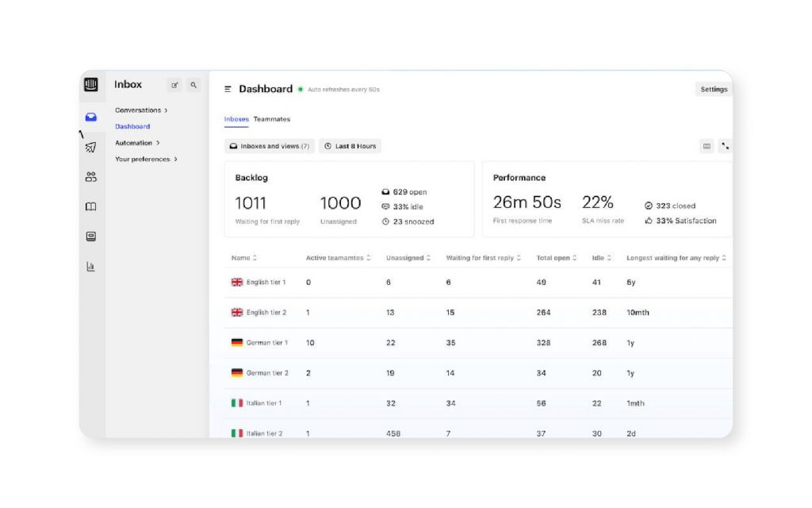
Task: Open the Outbound paper plane icon
Action: pos(90,148)
